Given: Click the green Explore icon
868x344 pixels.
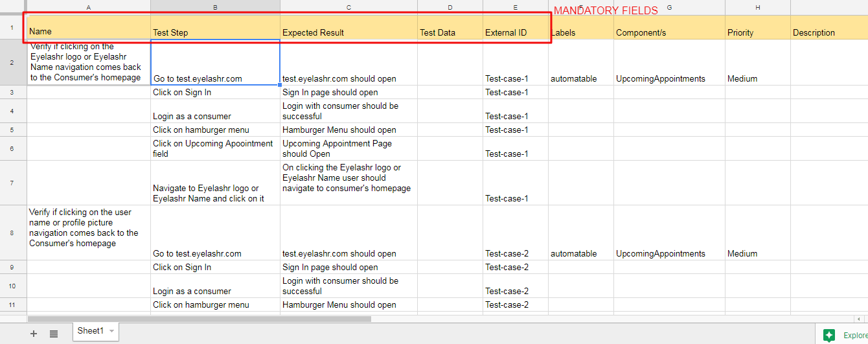Looking at the screenshot, I should (x=829, y=335).
